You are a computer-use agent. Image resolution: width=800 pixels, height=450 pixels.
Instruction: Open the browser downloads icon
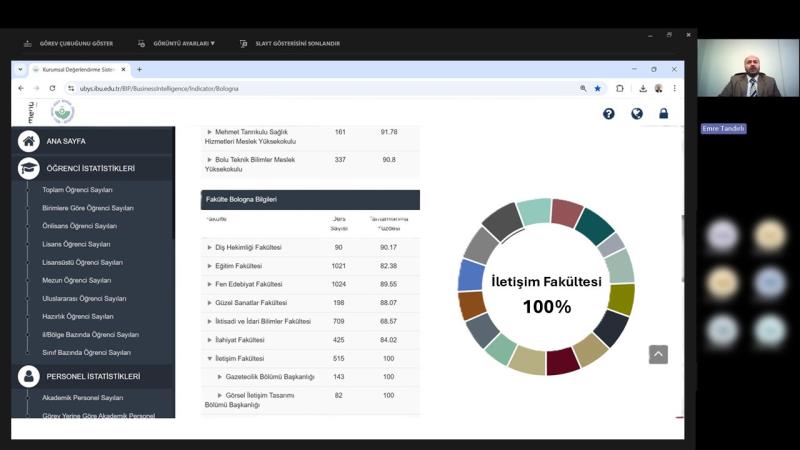point(643,88)
